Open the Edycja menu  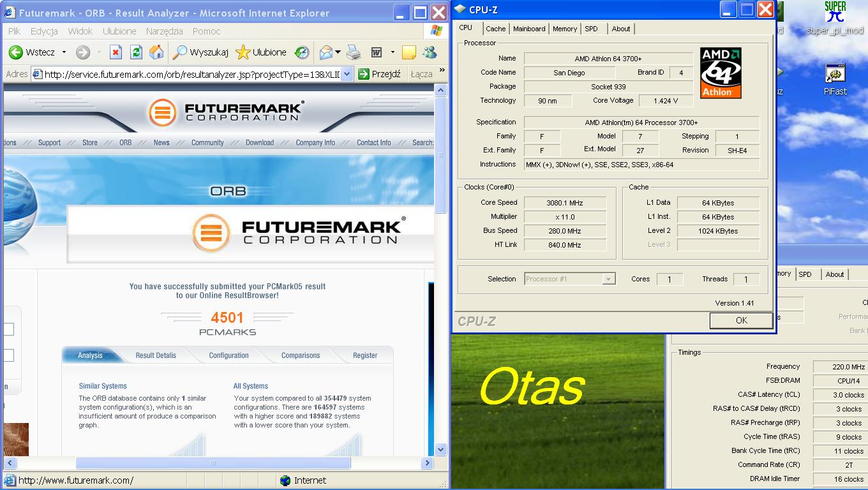pyautogui.click(x=44, y=31)
